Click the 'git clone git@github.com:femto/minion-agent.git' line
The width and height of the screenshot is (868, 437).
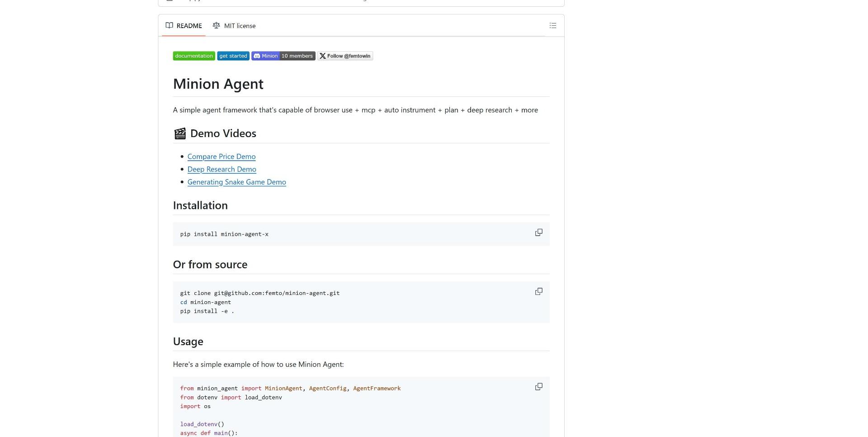tap(260, 293)
